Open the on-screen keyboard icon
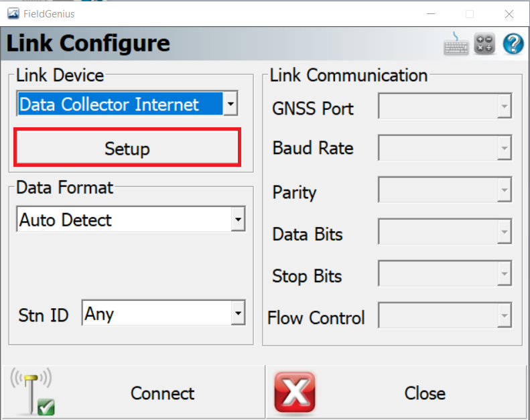The width and height of the screenshot is (530, 420). coord(456,44)
